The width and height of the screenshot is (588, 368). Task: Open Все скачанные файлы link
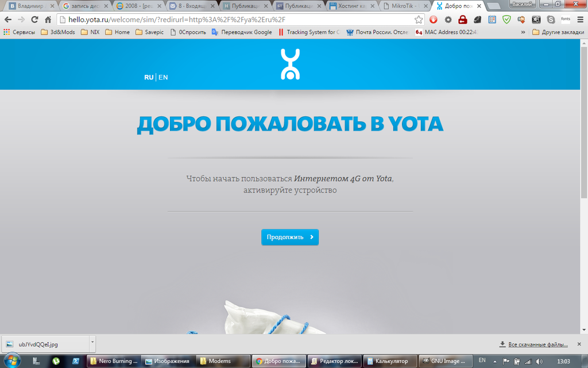pyautogui.click(x=537, y=344)
